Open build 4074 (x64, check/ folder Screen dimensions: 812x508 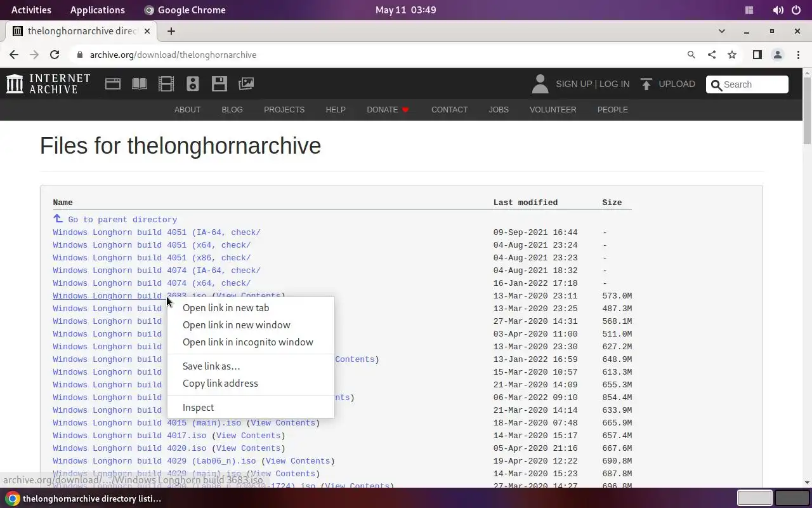(x=152, y=283)
